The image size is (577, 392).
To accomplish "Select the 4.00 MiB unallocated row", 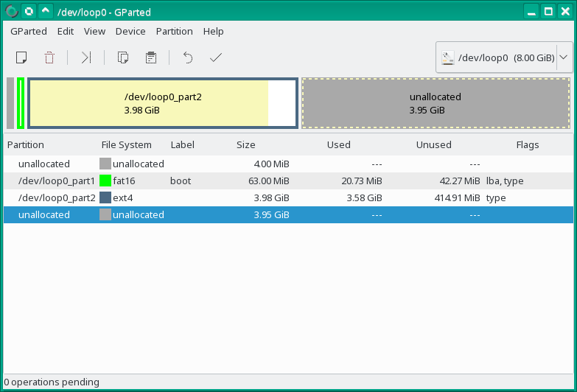I will [x=289, y=164].
